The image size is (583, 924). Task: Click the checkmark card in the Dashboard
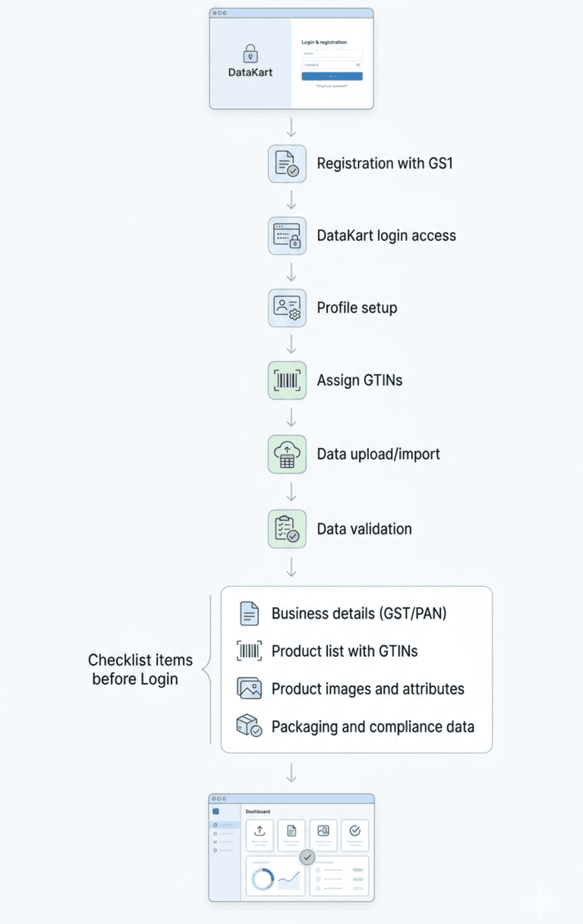point(355,834)
